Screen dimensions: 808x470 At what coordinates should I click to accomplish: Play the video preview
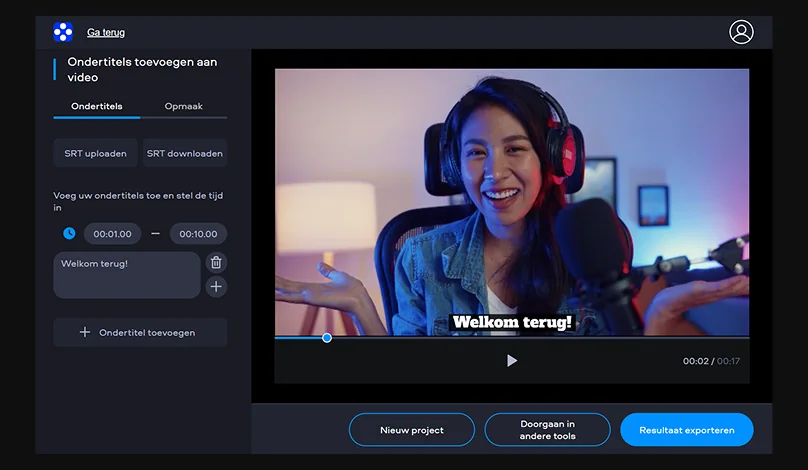coord(512,360)
